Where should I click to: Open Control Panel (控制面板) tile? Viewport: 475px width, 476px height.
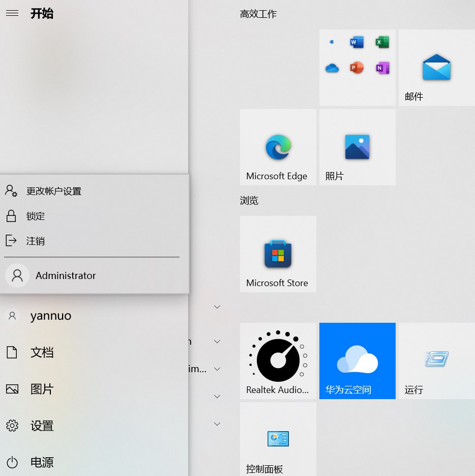[x=278, y=439]
